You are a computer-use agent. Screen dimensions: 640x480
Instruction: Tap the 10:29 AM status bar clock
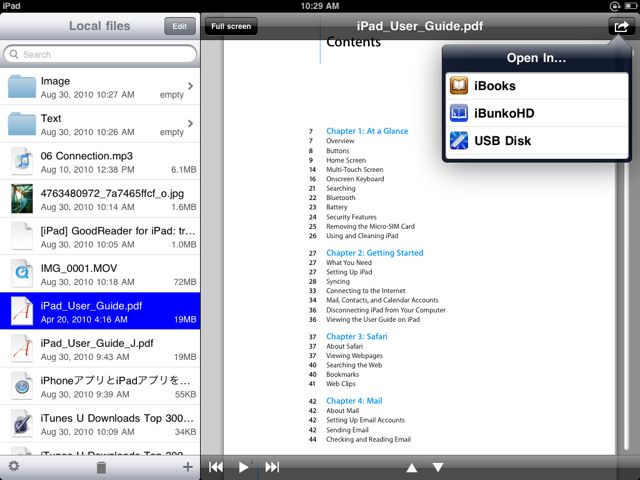(x=320, y=6)
